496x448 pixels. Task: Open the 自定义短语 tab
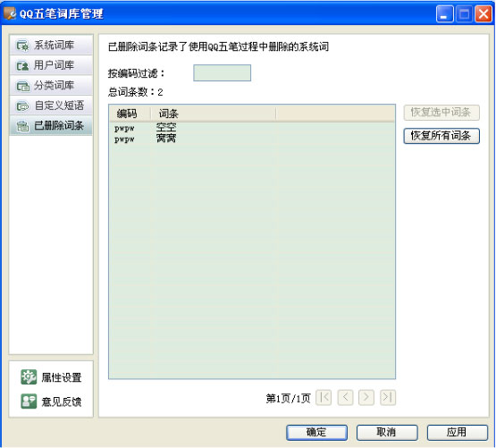click(x=51, y=106)
